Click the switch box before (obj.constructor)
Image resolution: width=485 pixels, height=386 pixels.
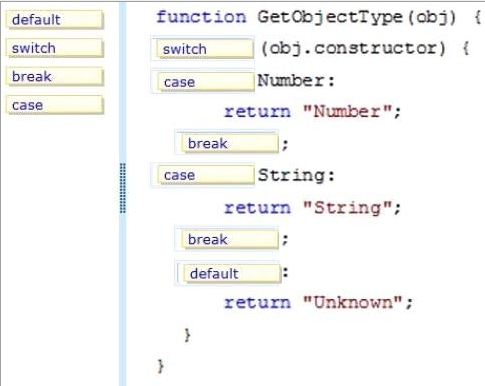point(205,49)
